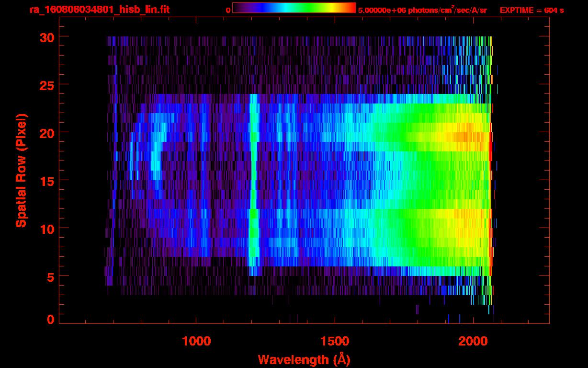This screenshot has height=368, width=588.
Task: Click the x-axis tick label 1500
Action: (x=335, y=341)
